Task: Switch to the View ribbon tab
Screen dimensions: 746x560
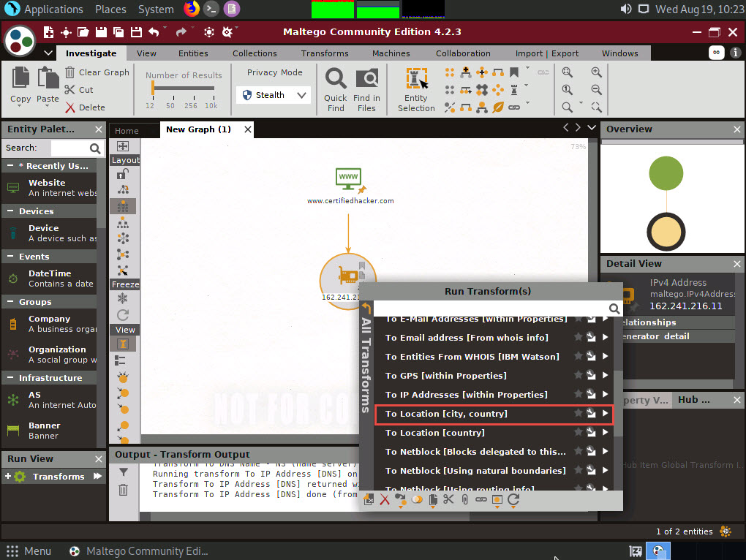Action: coord(146,53)
